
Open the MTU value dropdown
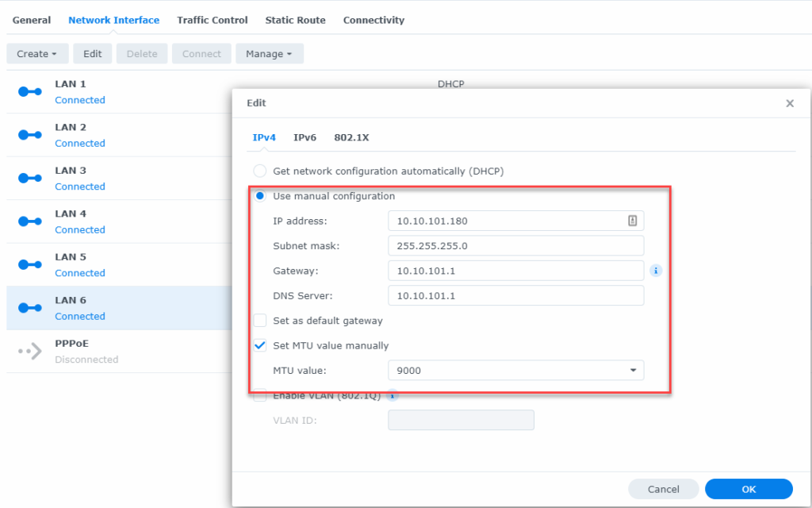[633, 370]
